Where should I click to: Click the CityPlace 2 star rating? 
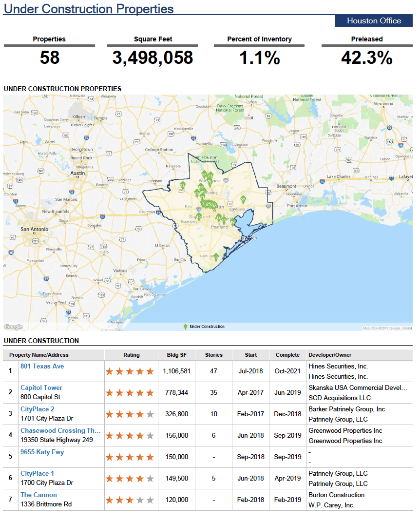click(x=130, y=414)
